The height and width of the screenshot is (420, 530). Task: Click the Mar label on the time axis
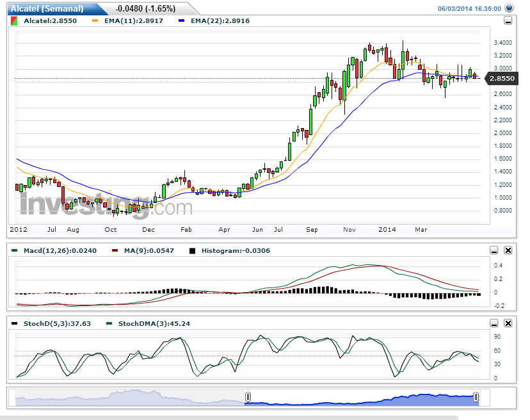(421, 230)
